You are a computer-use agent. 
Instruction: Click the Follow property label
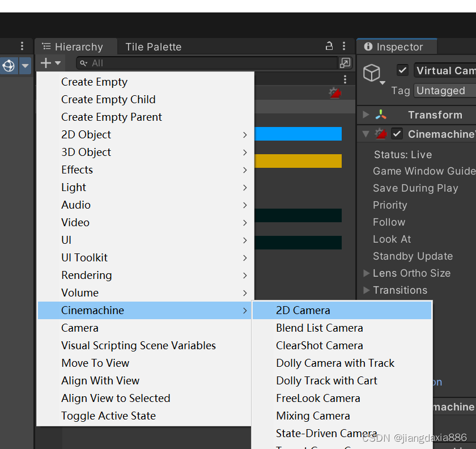(x=389, y=222)
